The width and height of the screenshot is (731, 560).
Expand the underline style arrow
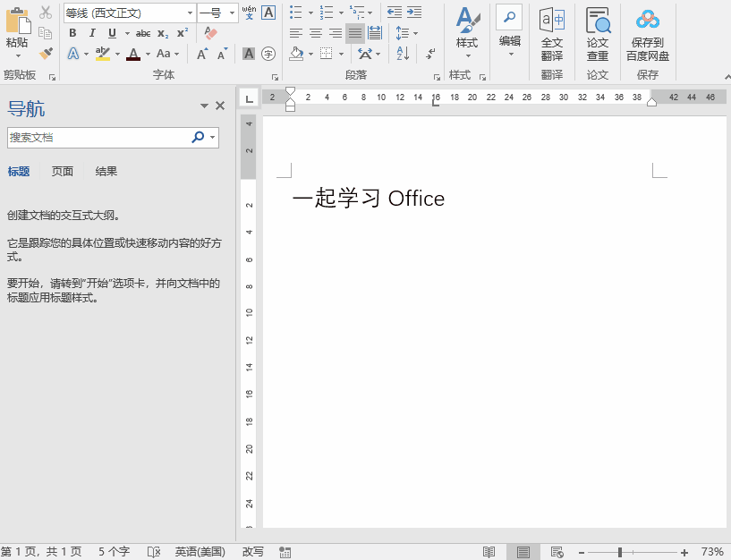127,34
